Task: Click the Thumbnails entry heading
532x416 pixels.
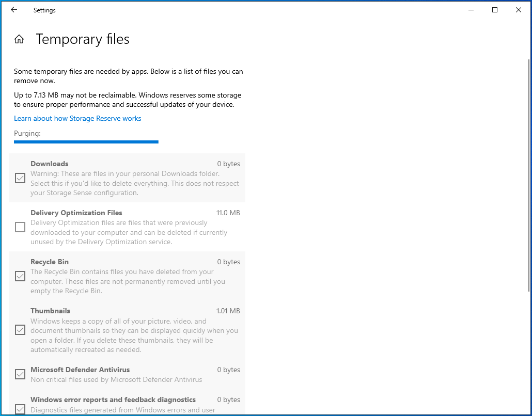Action: pyautogui.click(x=51, y=311)
